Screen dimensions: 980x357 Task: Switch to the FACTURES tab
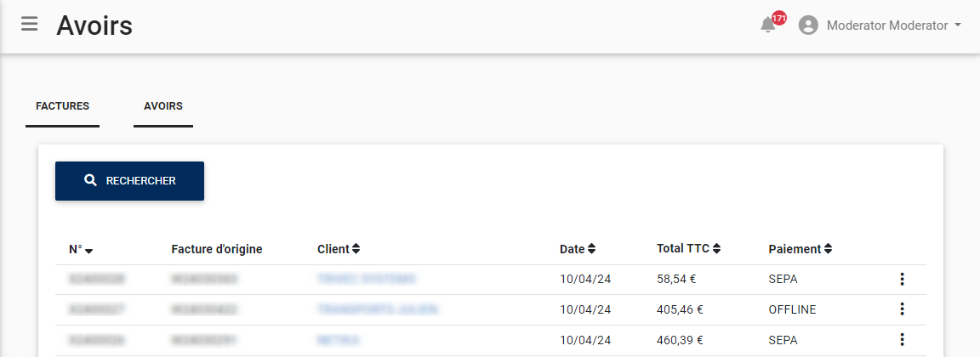62,106
